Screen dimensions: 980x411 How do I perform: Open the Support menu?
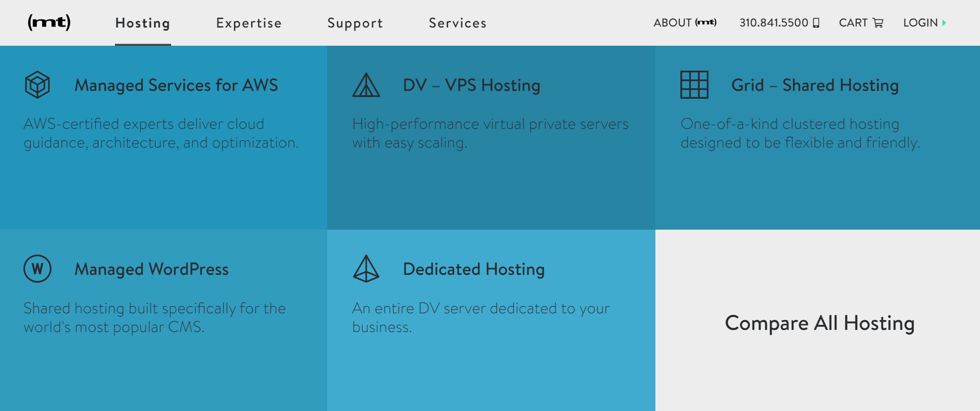(x=355, y=23)
